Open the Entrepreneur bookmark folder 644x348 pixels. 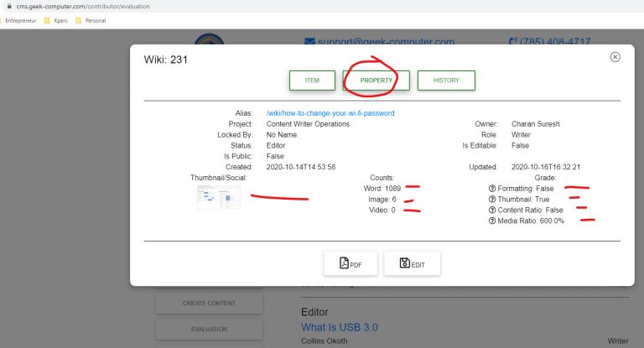(19, 20)
